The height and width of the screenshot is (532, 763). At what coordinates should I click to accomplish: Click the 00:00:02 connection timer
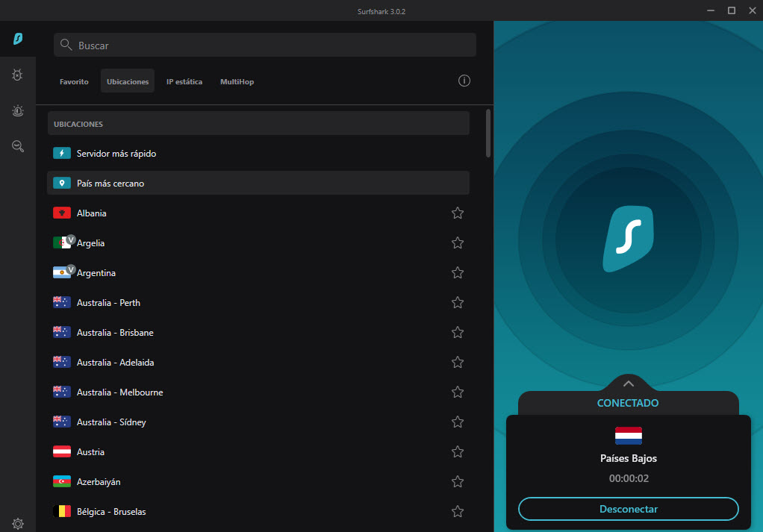[629, 478]
